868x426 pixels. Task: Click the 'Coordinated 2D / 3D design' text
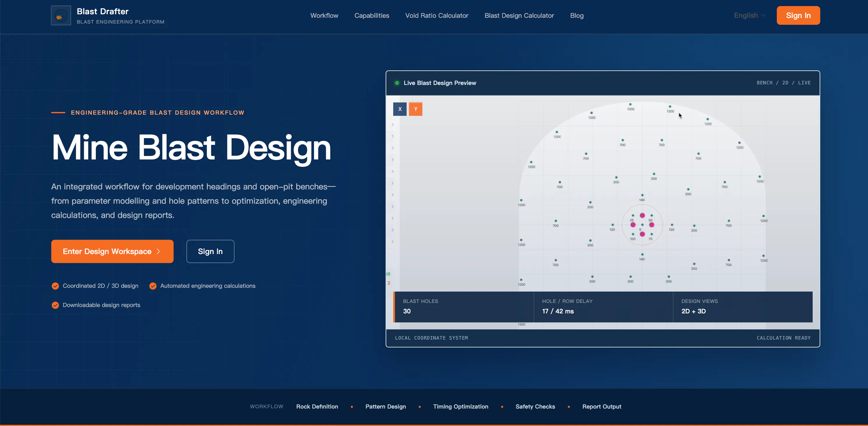coord(100,286)
